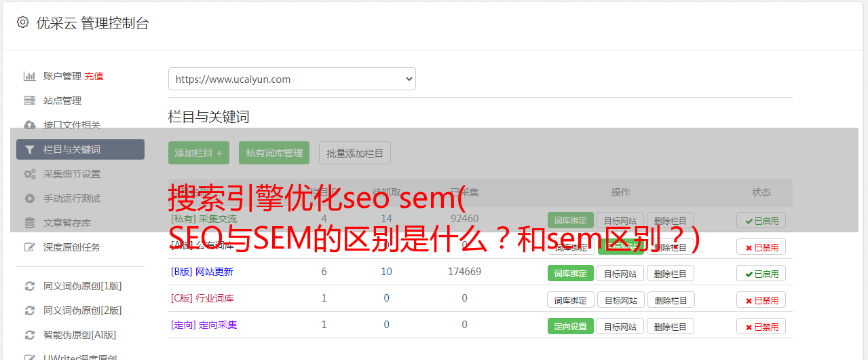Viewport: 868px width, 360px height.
Task: Toggle 已启用 status for 网站更新 row
Action: (761, 273)
